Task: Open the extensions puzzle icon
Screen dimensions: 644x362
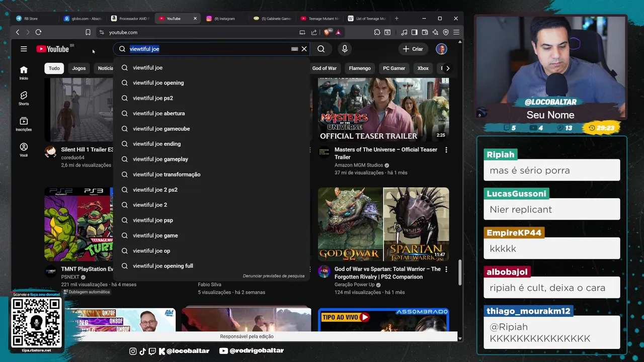Action: (x=377, y=32)
